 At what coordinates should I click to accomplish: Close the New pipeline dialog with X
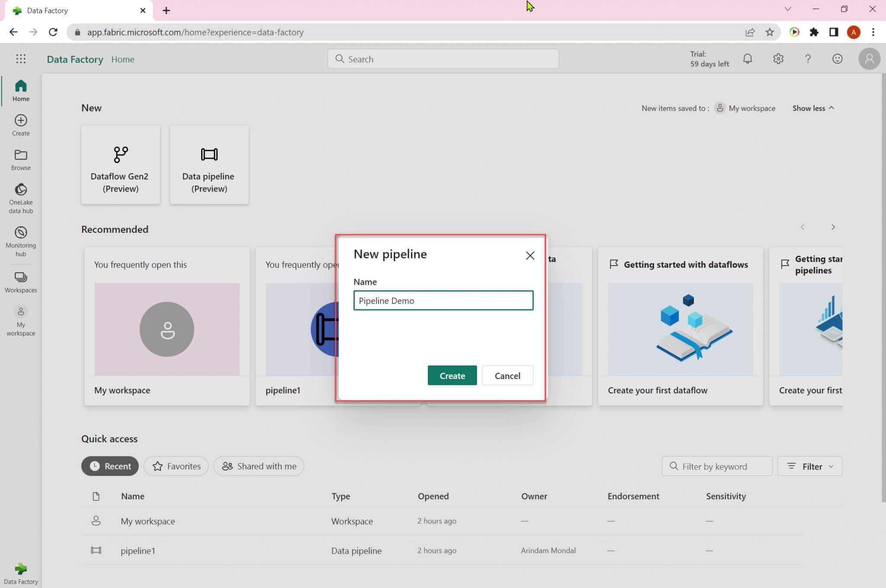(x=530, y=256)
